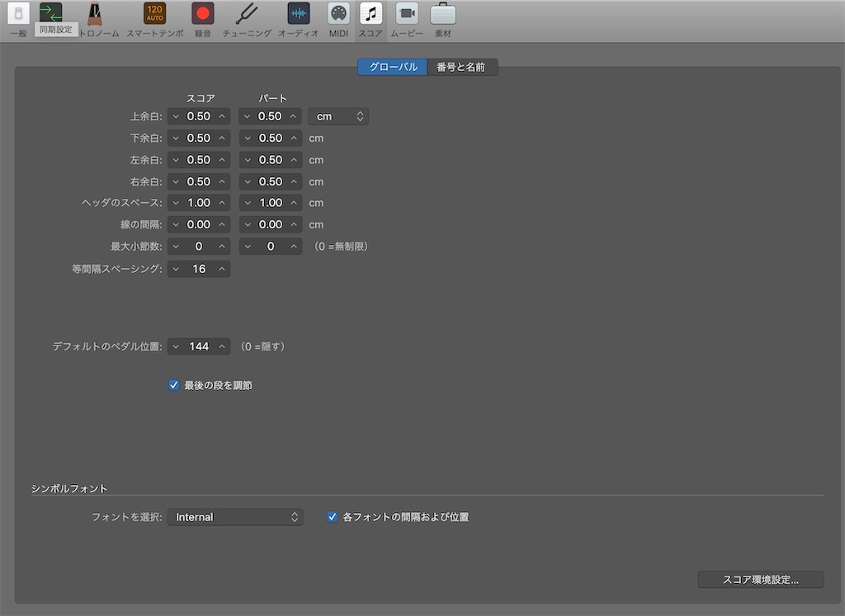Toggle the 最後の段を調節 checkbox
Image resolution: width=845 pixels, height=616 pixels.
click(x=173, y=385)
